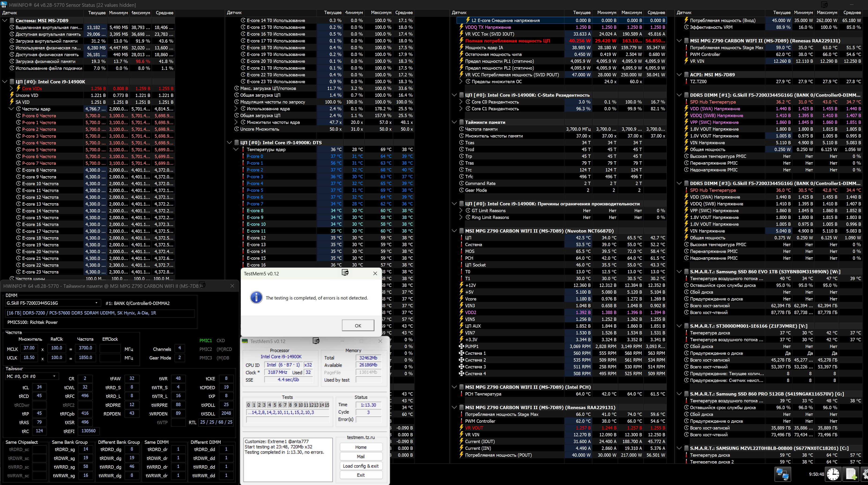868x485 pixels.
Task: Expand GT Limit Reasons row
Action: click(461, 211)
